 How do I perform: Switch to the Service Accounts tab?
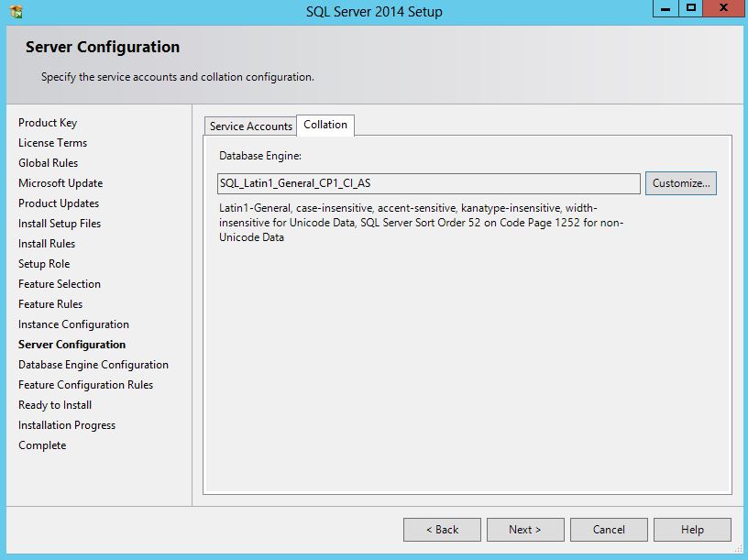tap(250, 126)
